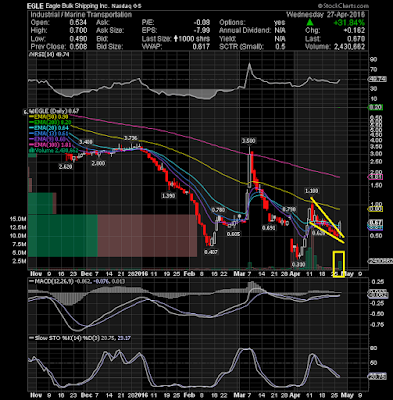Click the Slow STO %K(14) %D(3) label
Image resolution: width=393 pixels, height=400 pixels.
coord(65,338)
